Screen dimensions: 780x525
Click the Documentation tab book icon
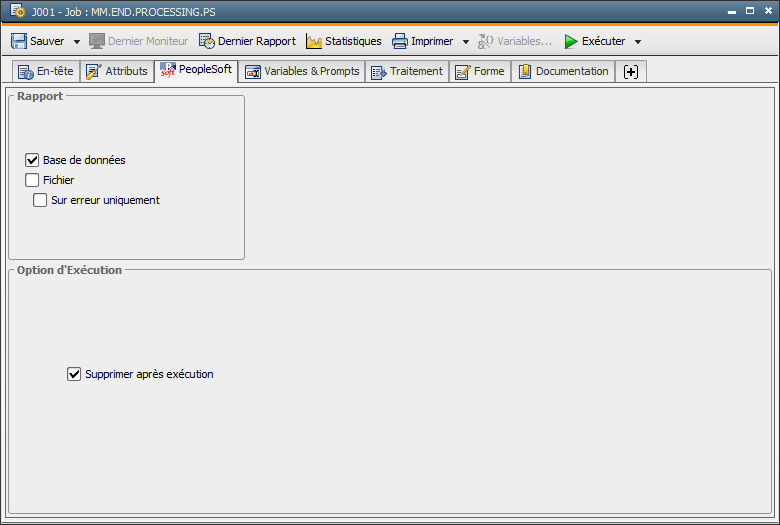525,71
